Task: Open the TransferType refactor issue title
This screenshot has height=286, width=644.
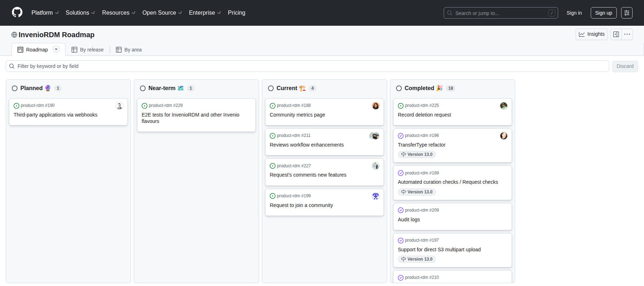Action: coord(421,145)
